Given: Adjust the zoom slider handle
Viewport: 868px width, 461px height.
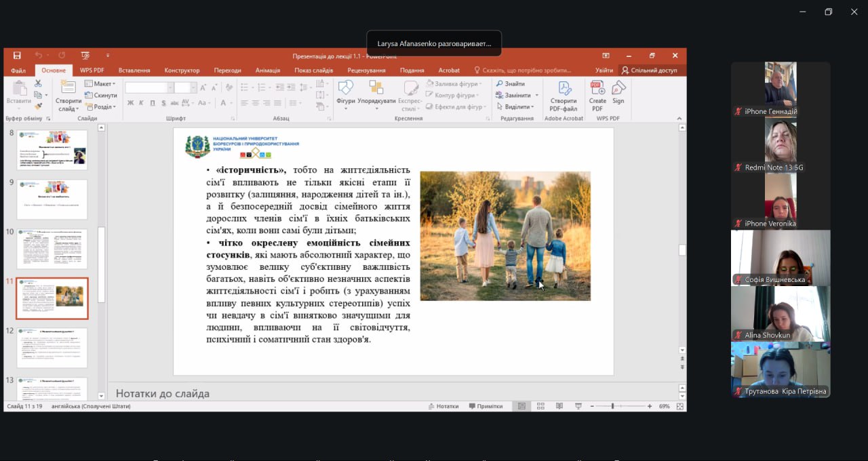Looking at the screenshot, I should 612,406.
